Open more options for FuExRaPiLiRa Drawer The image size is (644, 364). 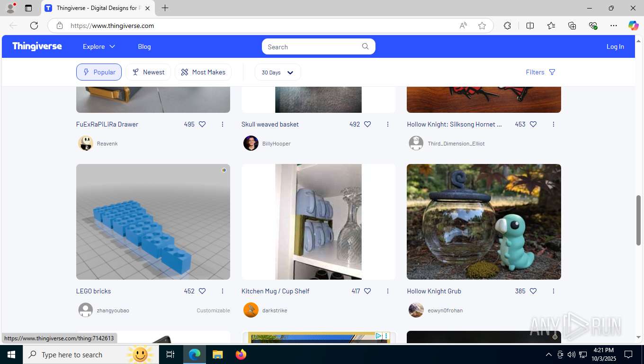point(223,124)
